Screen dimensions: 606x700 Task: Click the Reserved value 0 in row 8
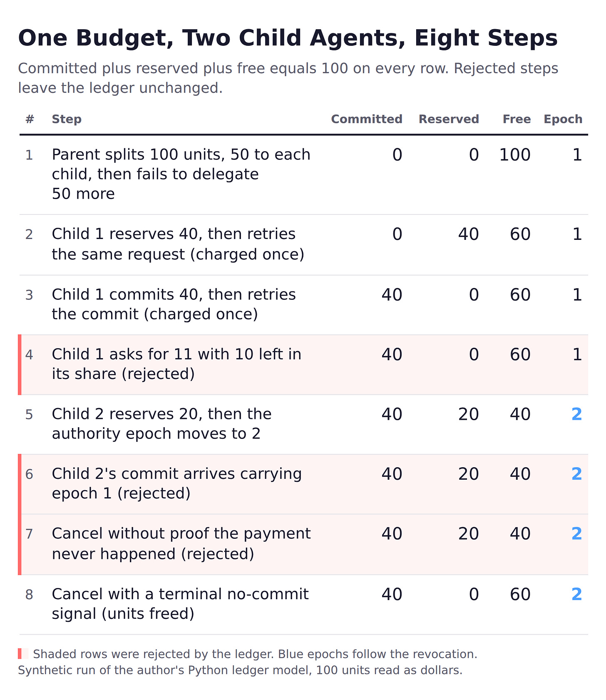click(x=474, y=594)
